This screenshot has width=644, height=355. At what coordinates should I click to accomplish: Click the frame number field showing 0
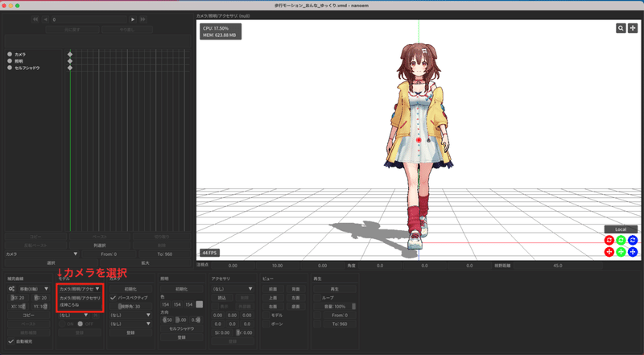(89, 19)
